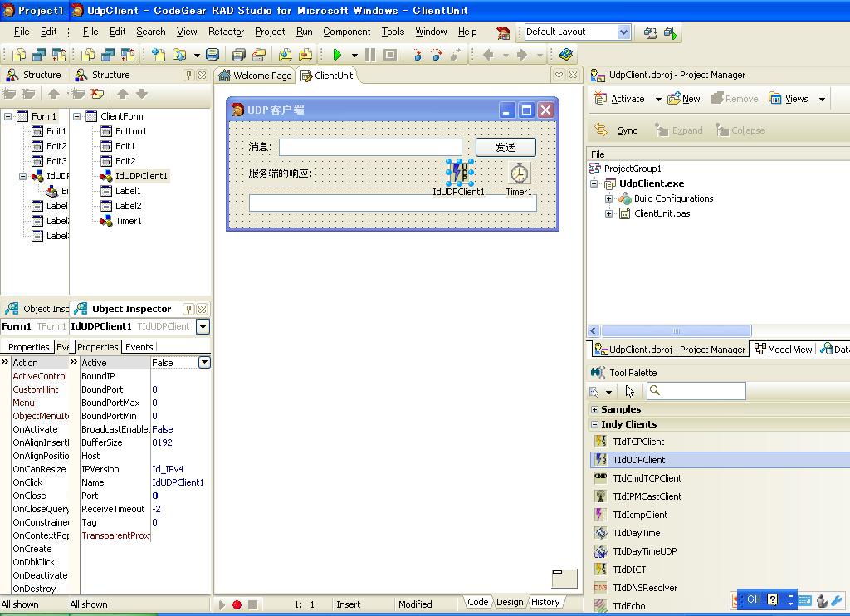Expand the Build Configurations node
This screenshot has height=616, width=850.
pos(608,198)
